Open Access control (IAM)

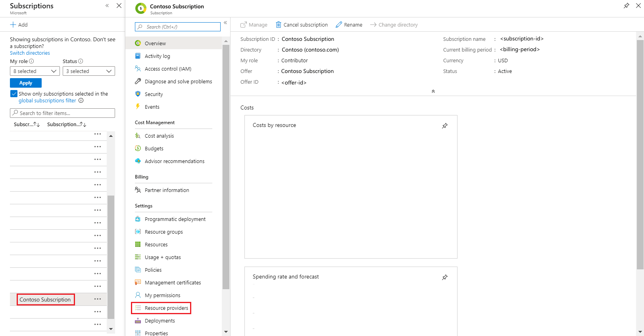[x=168, y=69]
